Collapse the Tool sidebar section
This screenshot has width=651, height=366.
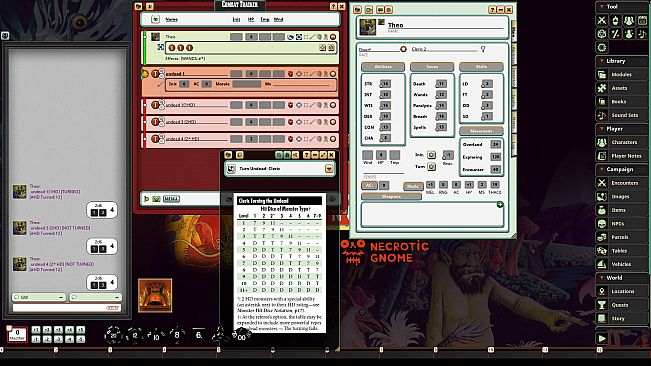click(x=601, y=7)
